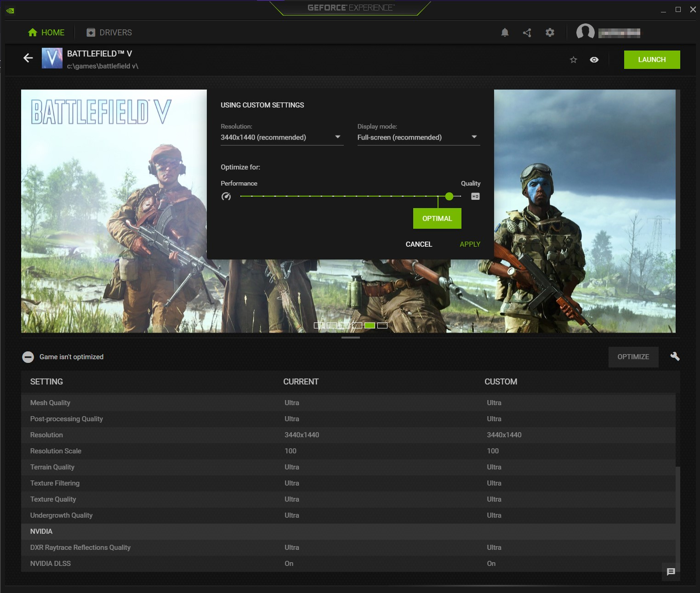Select the first screenshot thumbnail indicator

click(319, 326)
